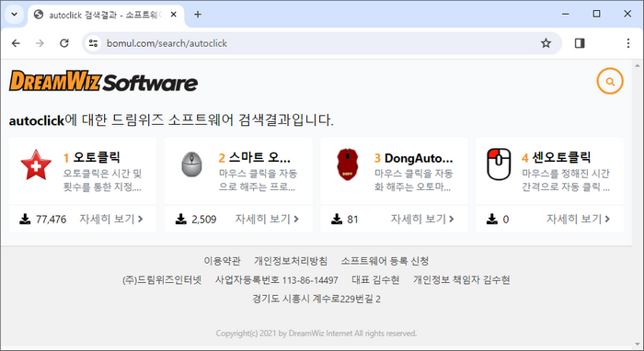This screenshot has width=644, height=351.
Task: Click the page scrollbar down arrow
Action: tap(638, 345)
